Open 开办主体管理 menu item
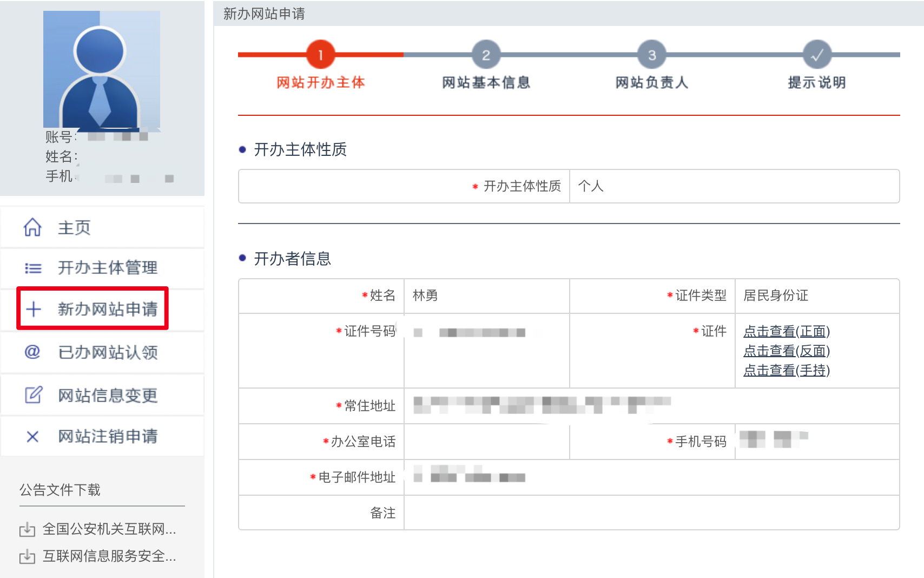This screenshot has width=924, height=578. pyautogui.click(x=107, y=268)
